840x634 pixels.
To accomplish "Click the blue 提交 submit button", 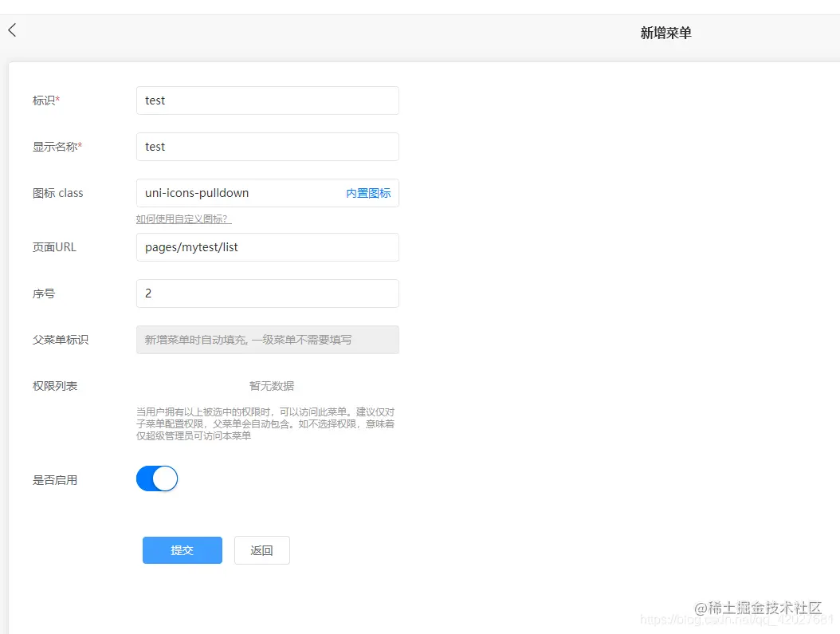I will pos(182,549).
